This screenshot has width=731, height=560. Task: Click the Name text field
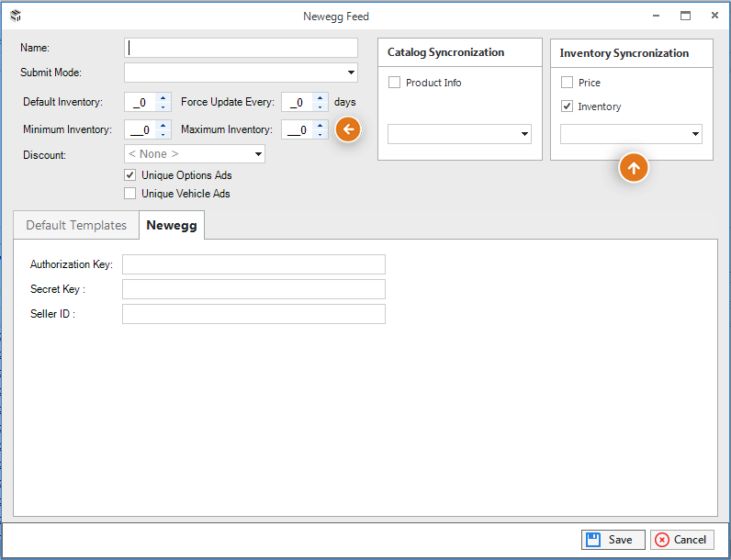[241, 48]
